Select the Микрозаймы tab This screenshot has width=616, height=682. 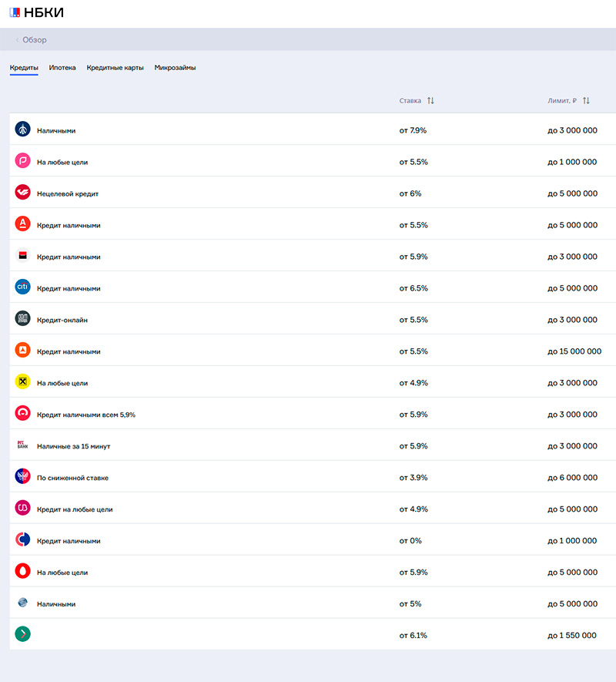(x=175, y=68)
